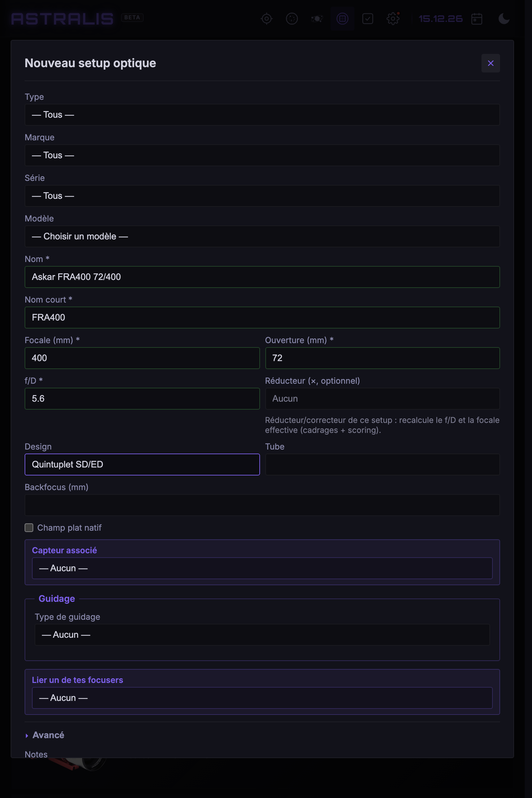Toggle the moon night mode icon
The height and width of the screenshot is (798, 532).
tap(504, 19)
